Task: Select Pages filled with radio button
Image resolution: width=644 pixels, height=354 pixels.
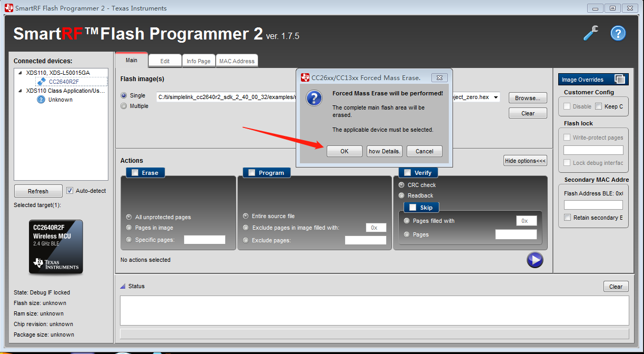Action: (x=407, y=221)
